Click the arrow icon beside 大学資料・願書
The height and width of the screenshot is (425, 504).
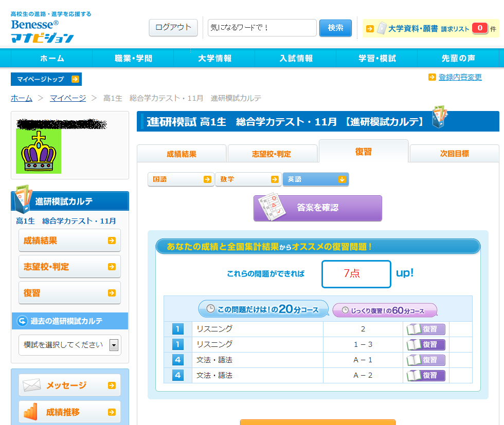click(370, 29)
